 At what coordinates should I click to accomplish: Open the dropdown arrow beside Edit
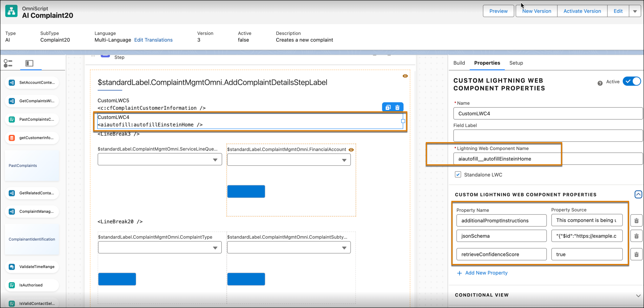click(x=635, y=11)
